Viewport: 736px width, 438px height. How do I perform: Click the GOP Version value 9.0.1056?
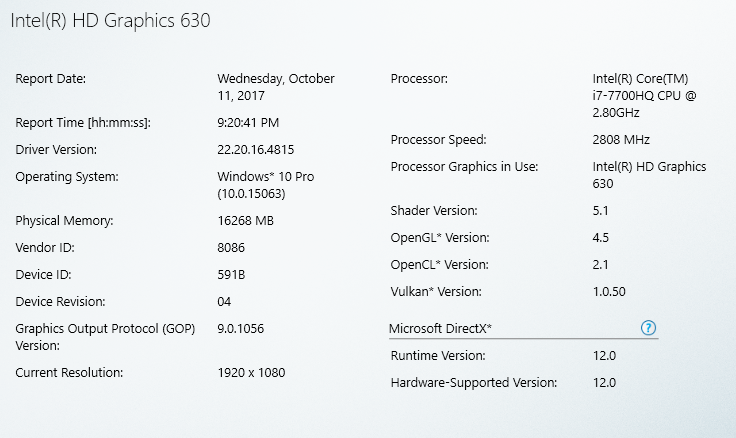pyautogui.click(x=240, y=328)
